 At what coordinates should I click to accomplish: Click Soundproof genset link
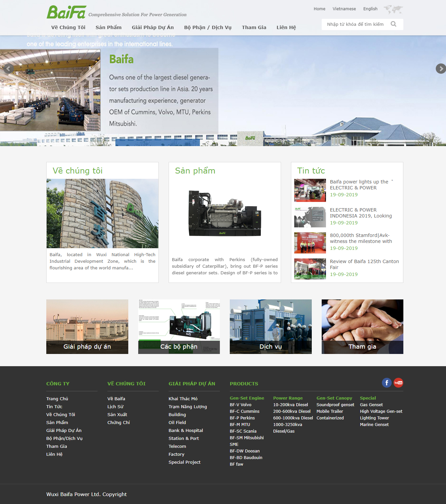[x=335, y=405]
